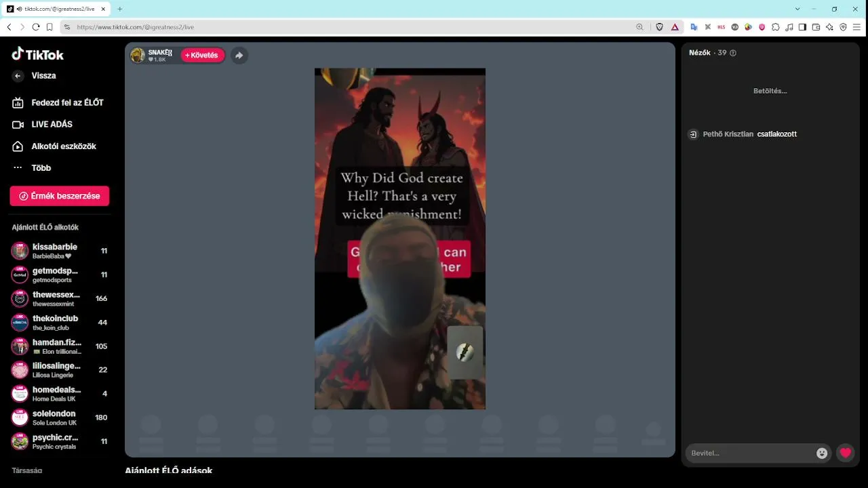868x488 pixels.
Task: Share the live stream with the arrow icon
Action: (239, 56)
